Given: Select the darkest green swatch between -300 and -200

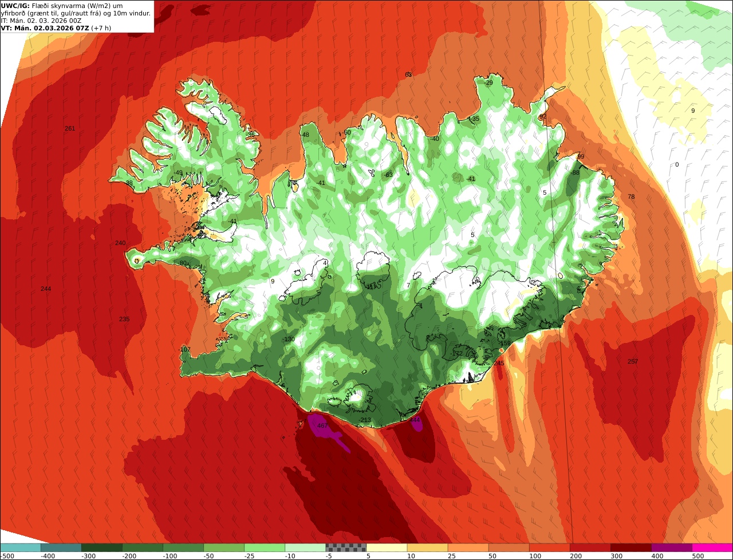Looking at the screenshot, I should pyautogui.click(x=101, y=547).
